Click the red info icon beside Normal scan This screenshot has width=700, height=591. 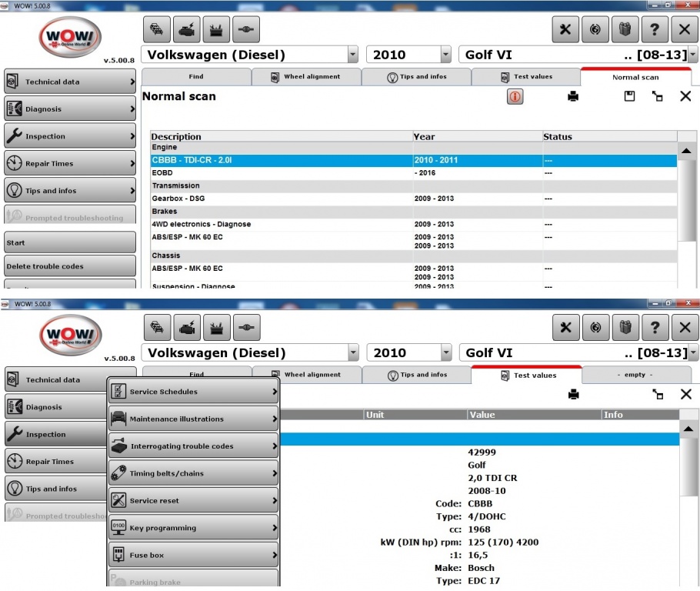[x=515, y=96]
